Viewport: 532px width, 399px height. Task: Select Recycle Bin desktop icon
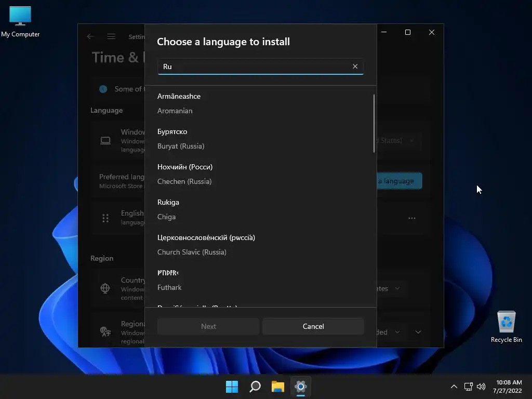[x=506, y=327]
